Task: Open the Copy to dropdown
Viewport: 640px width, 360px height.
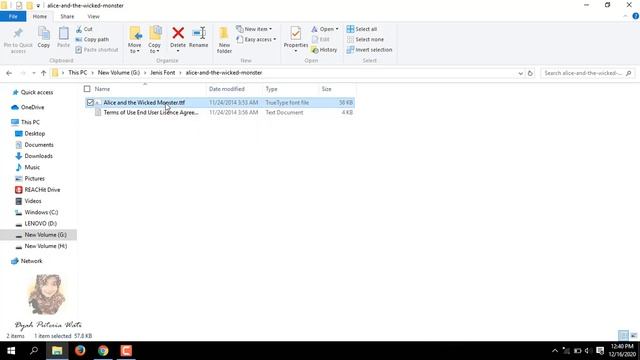Action: point(155,40)
